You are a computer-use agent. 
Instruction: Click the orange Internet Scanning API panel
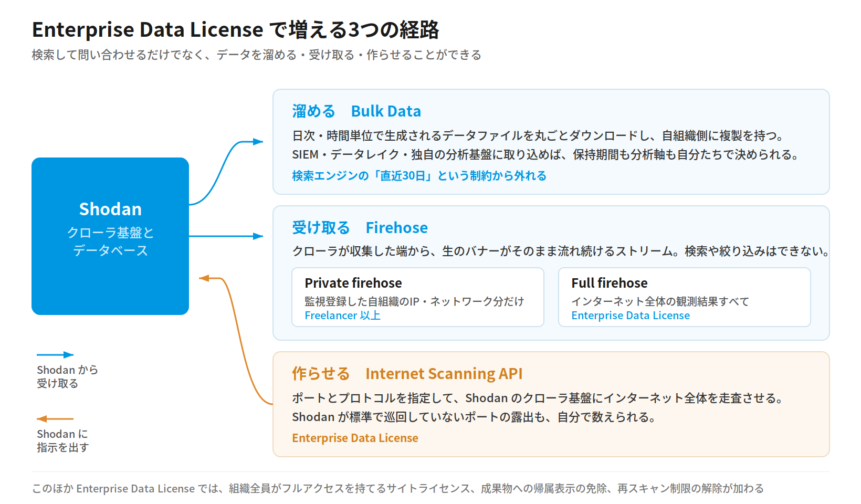551,404
